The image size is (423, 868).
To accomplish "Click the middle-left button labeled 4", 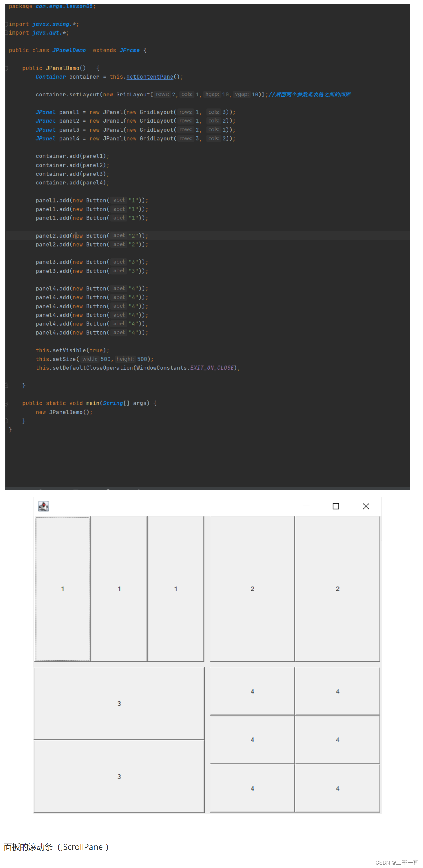I will [x=252, y=740].
